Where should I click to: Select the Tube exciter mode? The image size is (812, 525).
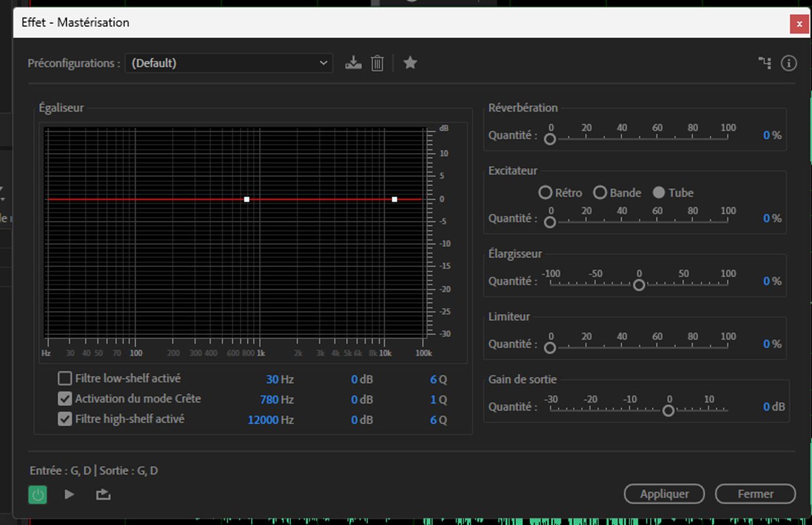[659, 192]
